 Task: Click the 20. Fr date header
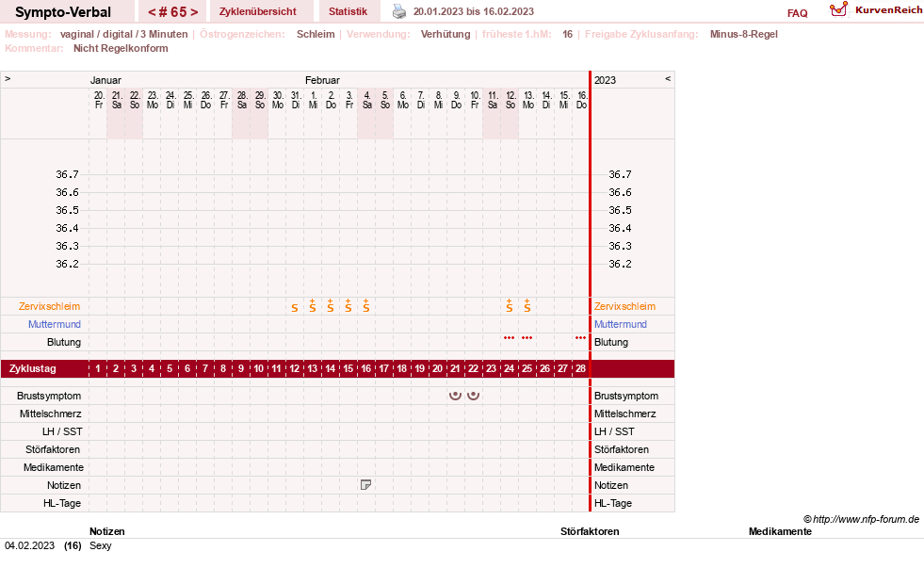pos(98,100)
